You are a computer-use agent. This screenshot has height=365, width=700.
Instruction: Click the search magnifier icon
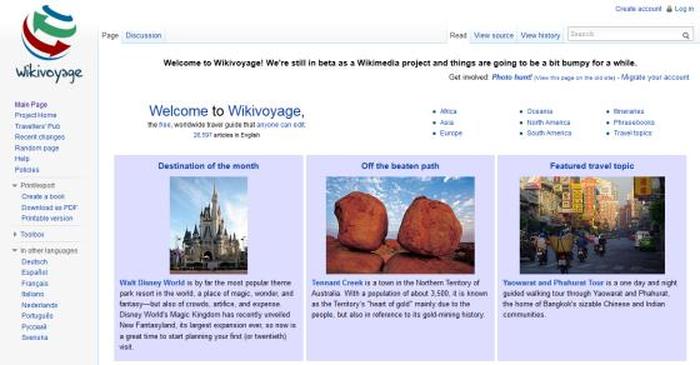(685, 35)
